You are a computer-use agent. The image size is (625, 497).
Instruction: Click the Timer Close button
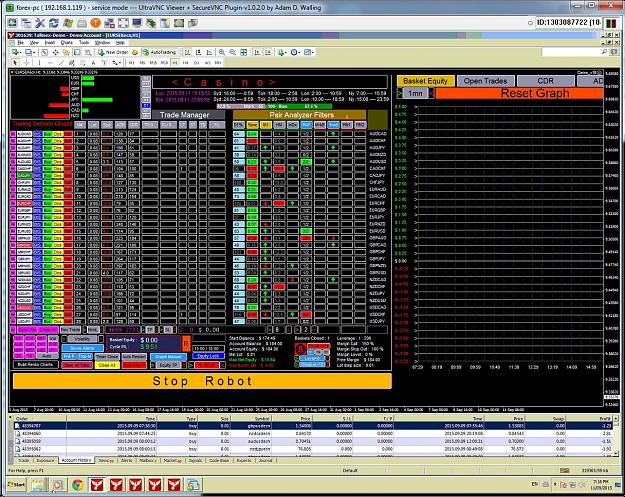[x=107, y=357]
